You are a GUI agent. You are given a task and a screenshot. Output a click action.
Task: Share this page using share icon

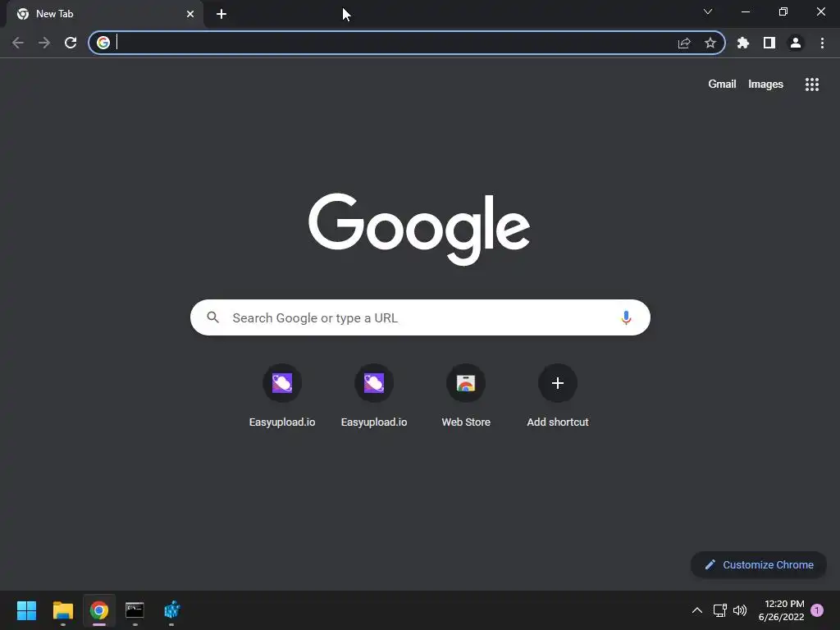[x=684, y=43]
